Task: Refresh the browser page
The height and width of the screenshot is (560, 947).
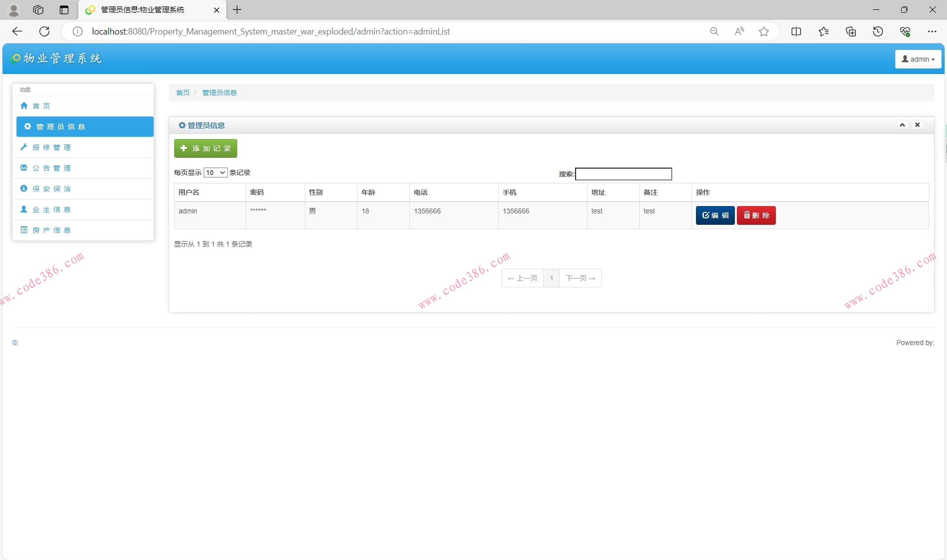Action: pyautogui.click(x=44, y=32)
